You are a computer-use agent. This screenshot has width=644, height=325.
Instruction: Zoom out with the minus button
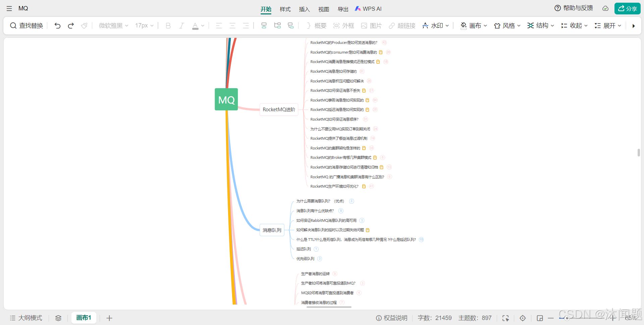(x=551, y=318)
